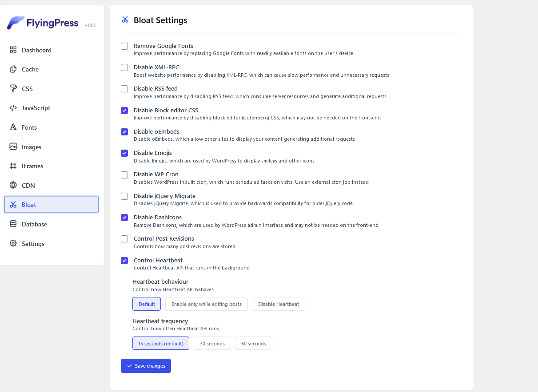Switch to the Database menu item
The width and height of the screenshot is (538, 392).
tap(52, 224)
